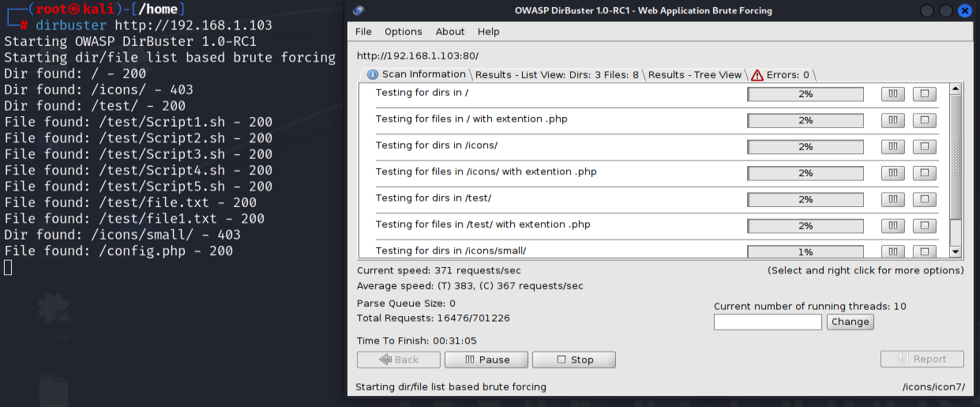Switch to Results - Tree View tab
Viewport: 980px width, 407px height.
point(695,75)
